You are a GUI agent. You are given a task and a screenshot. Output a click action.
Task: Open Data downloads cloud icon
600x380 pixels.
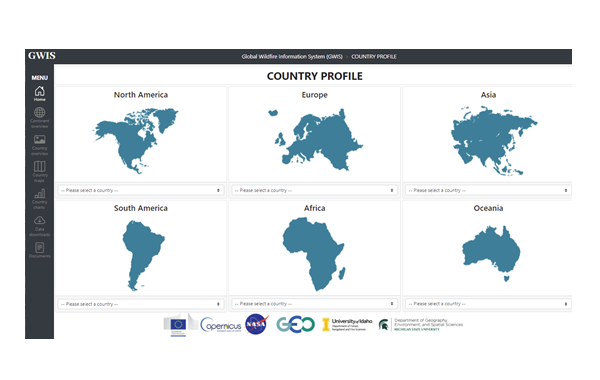point(39,220)
